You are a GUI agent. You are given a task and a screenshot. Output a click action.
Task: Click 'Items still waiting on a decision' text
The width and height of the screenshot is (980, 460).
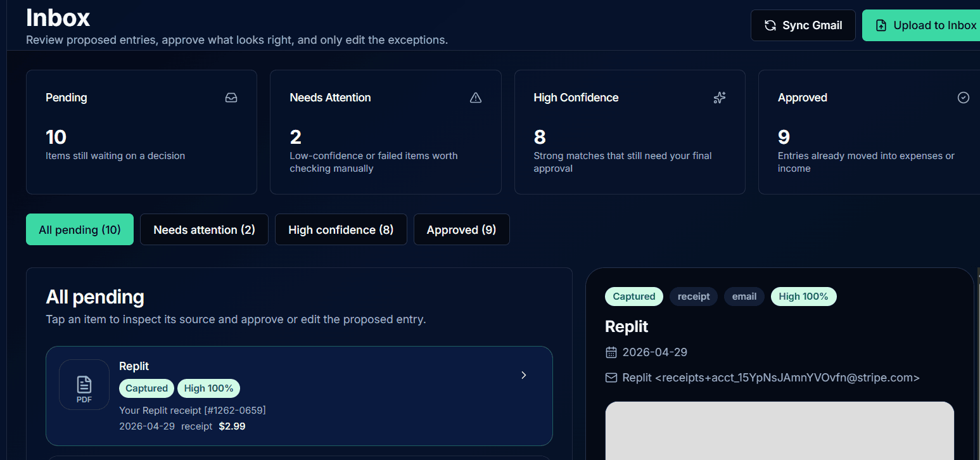tap(115, 156)
